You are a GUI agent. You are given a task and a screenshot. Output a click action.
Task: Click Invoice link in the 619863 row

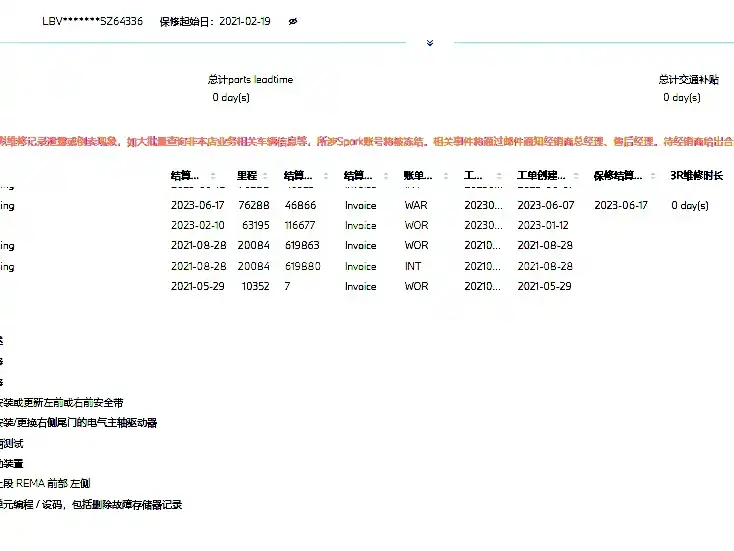[360, 246]
